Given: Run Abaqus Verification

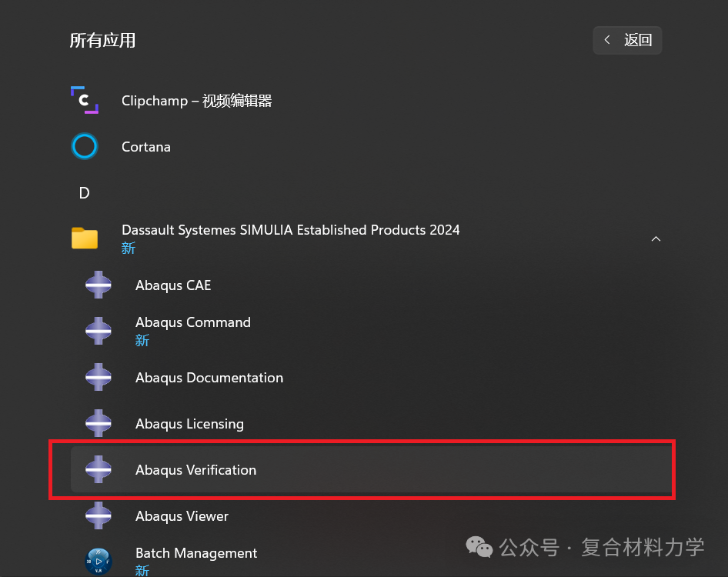Looking at the screenshot, I should (195, 470).
